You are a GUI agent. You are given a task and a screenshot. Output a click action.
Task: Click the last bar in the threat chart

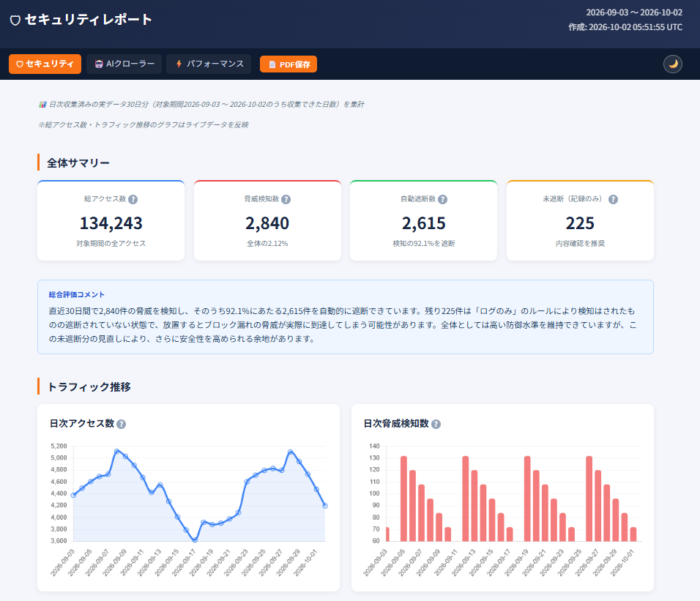tap(633, 534)
